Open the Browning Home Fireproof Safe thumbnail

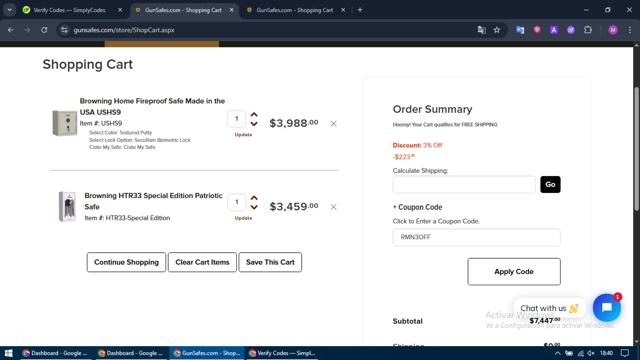click(x=64, y=123)
